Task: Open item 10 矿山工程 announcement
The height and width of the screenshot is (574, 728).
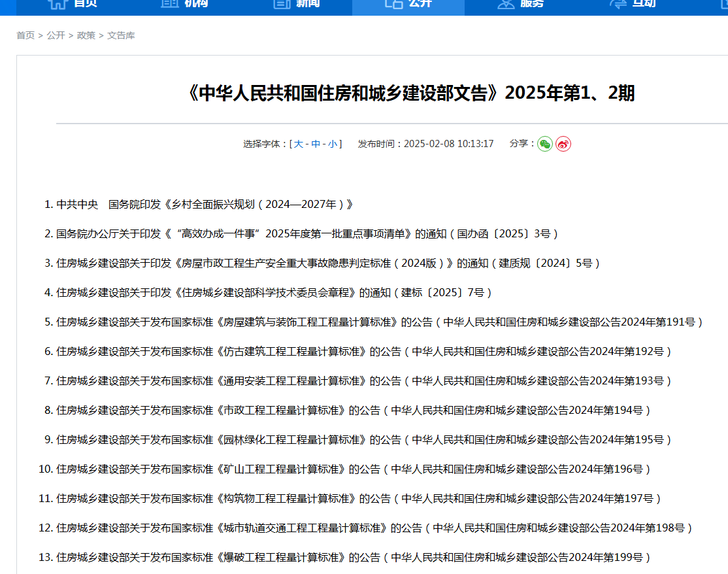Action: (x=354, y=469)
